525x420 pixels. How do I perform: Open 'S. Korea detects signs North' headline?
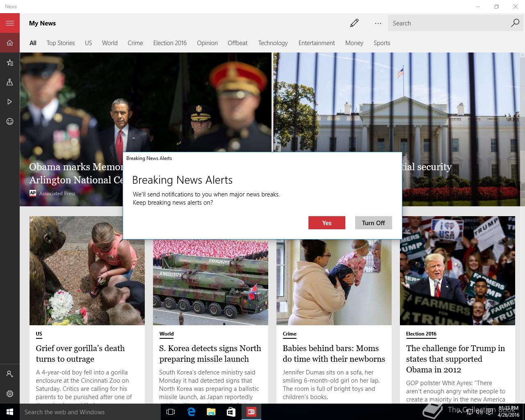click(x=210, y=354)
